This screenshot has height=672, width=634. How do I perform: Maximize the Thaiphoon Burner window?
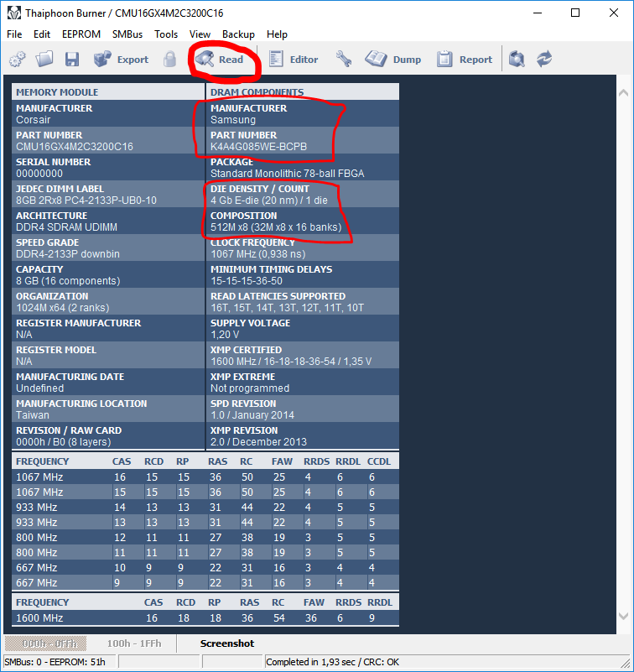click(575, 13)
